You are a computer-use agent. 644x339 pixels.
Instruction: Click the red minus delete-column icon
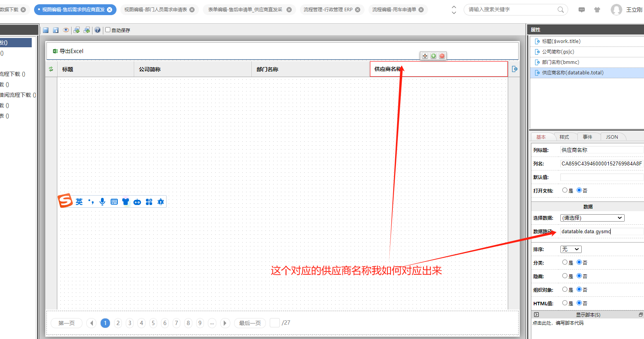(442, 56)
